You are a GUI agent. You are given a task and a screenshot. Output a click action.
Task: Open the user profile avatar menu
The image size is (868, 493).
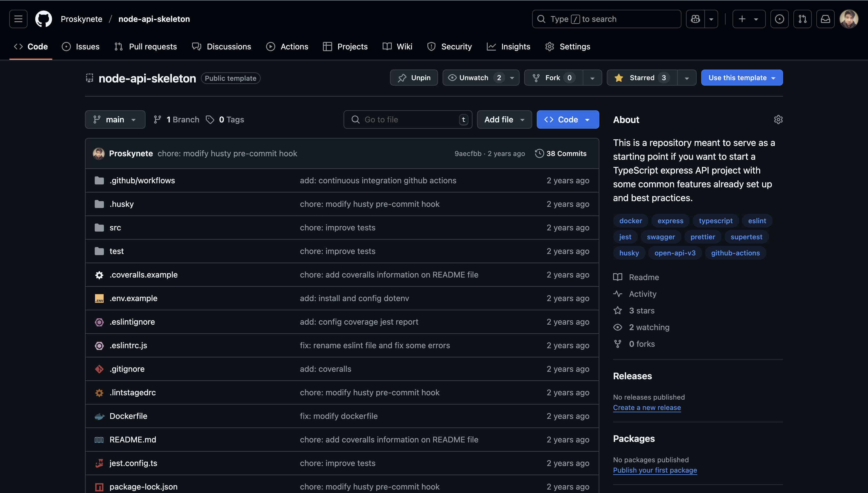tap(849, 19)
